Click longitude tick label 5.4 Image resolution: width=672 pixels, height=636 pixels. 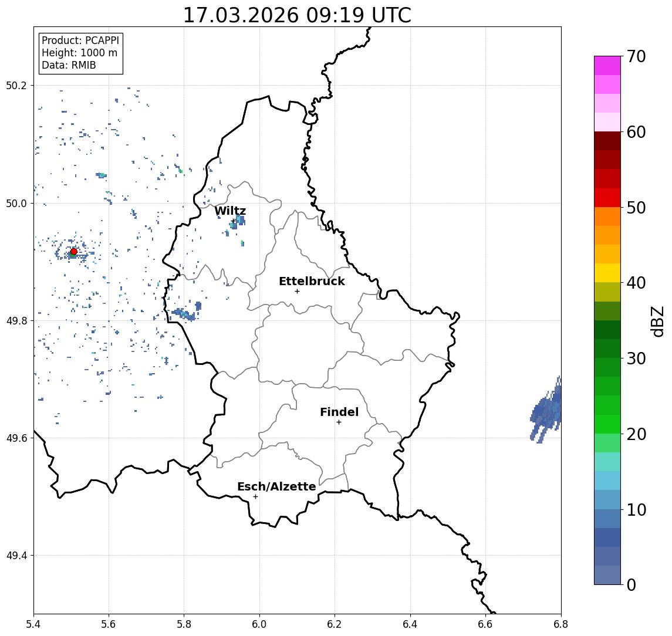point(33,624)
